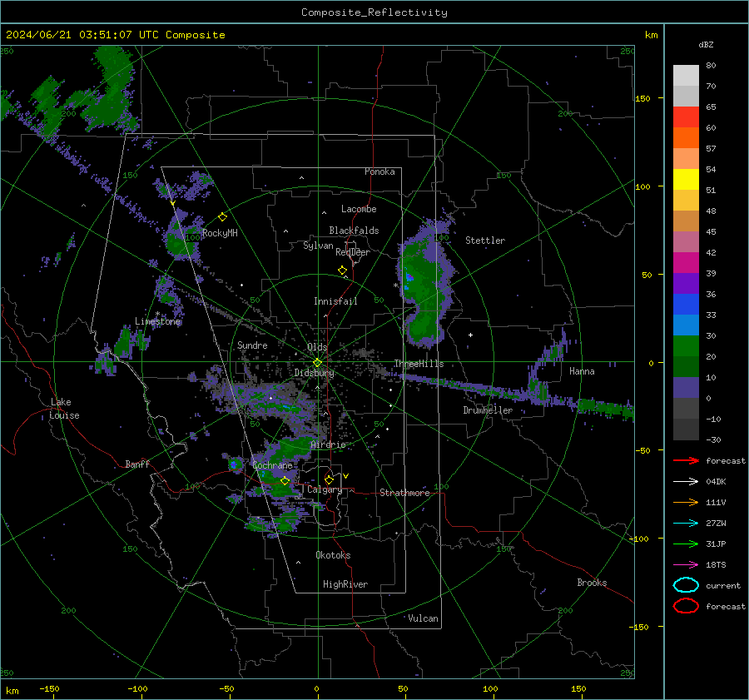Viewport: 749px width, 700px height.
Task: Click the Ponoka town label
Action: [x=379, y=171]
